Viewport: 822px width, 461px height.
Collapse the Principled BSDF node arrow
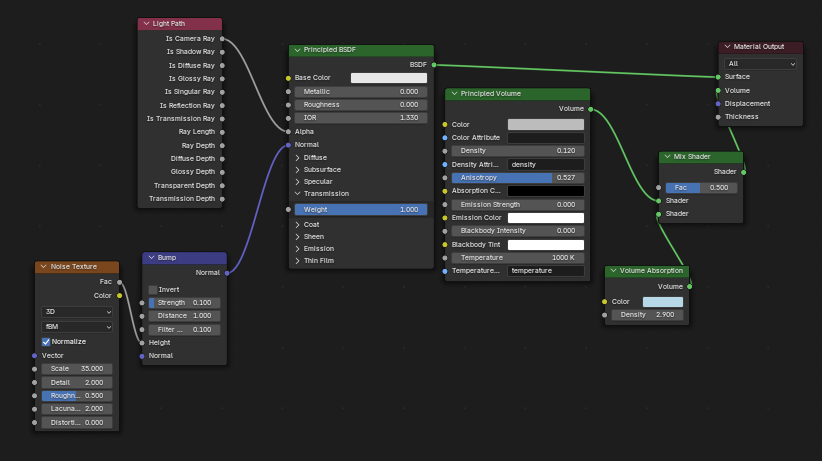point(297,51)
